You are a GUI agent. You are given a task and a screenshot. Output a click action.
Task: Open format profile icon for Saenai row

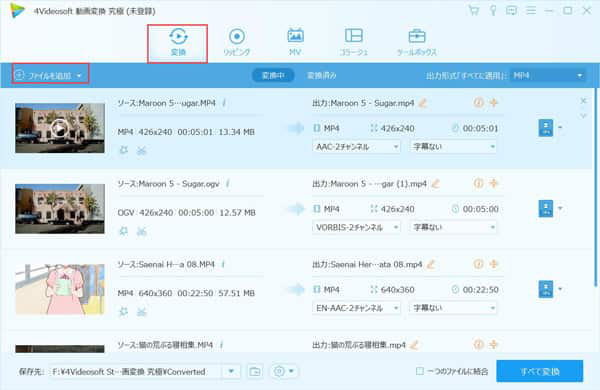546,289
